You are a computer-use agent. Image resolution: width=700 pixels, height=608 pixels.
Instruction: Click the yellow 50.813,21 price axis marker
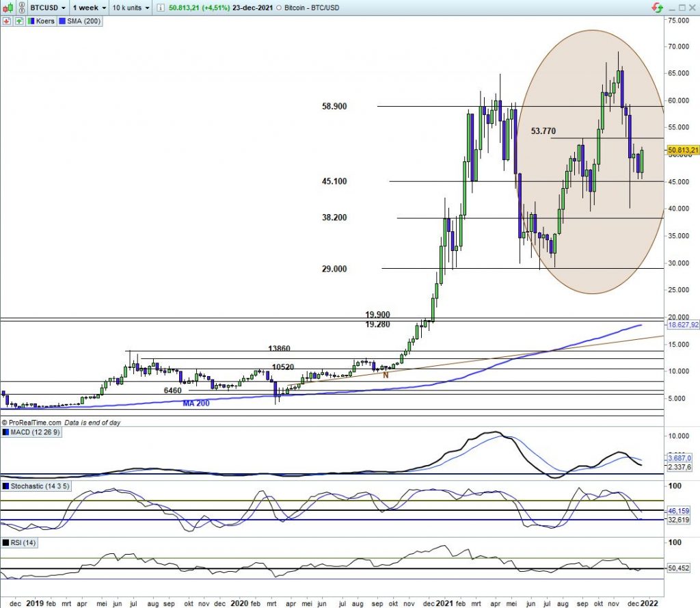pyautogui.click(x=682, y=150)
